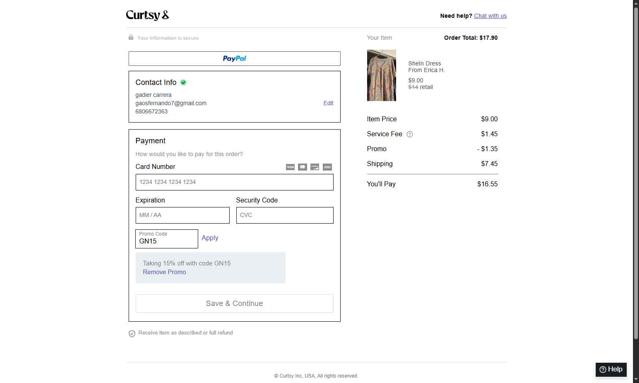Click Receive item as described text

coord(185,333)
